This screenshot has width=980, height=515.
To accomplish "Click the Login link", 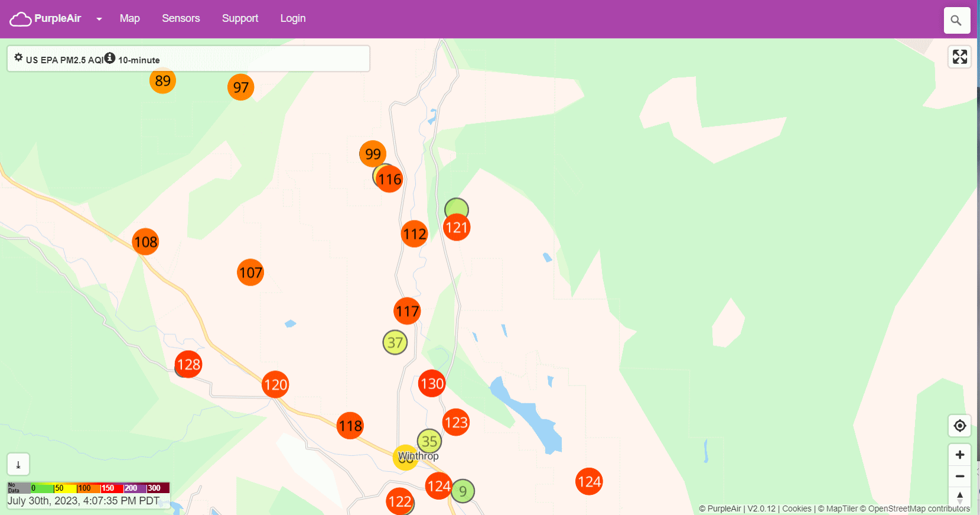I will click(x=292, y=18).
